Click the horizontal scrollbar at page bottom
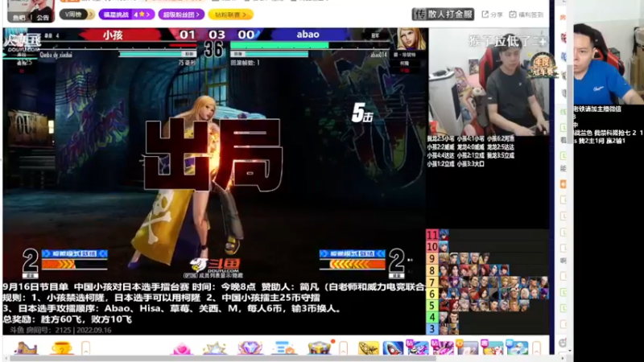This screenshot has height=362, width=644. 223,358
